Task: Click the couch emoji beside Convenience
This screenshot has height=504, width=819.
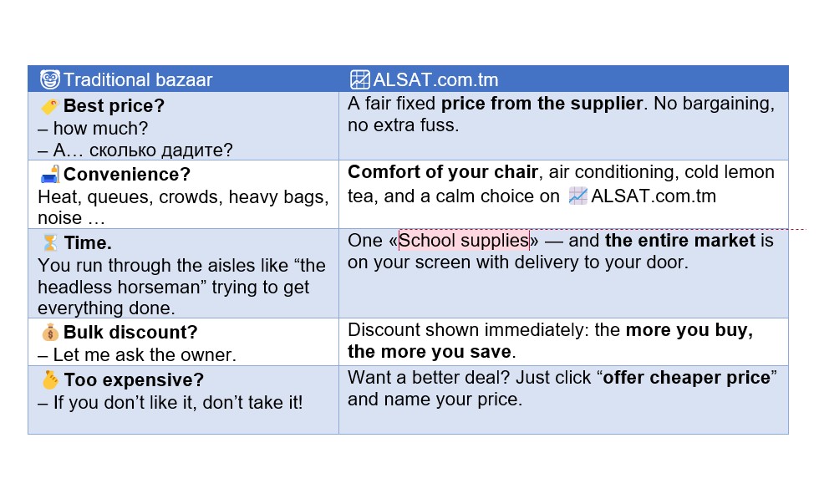Action: point(50,175)
